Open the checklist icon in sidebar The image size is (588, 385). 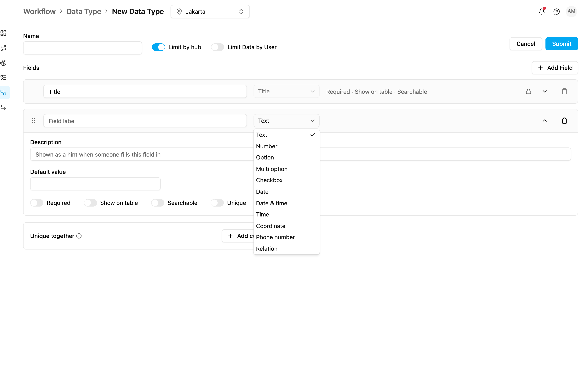pos(4,78)
